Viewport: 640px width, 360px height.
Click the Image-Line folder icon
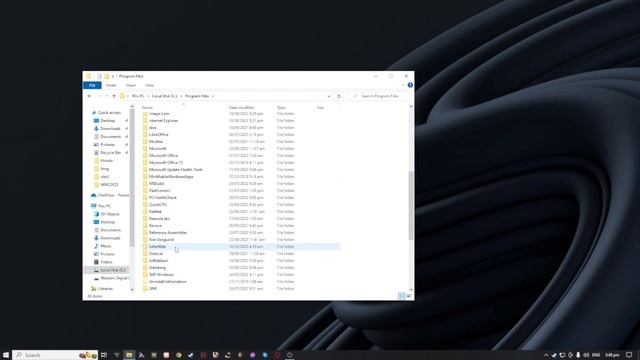145,113
